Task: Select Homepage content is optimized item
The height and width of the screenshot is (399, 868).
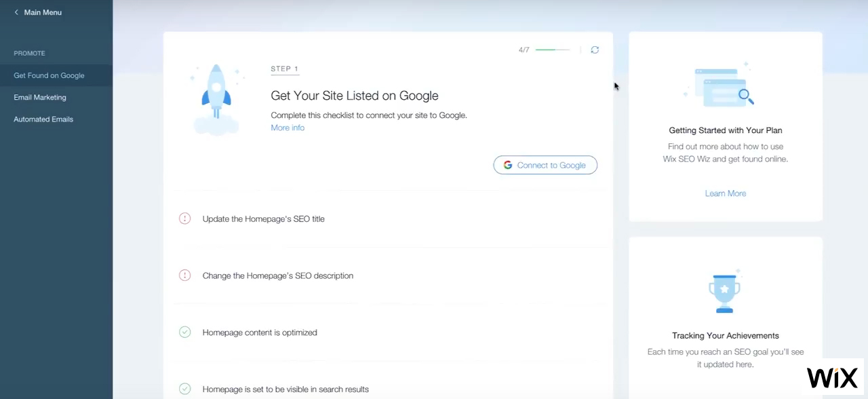Action: point(260,332)
